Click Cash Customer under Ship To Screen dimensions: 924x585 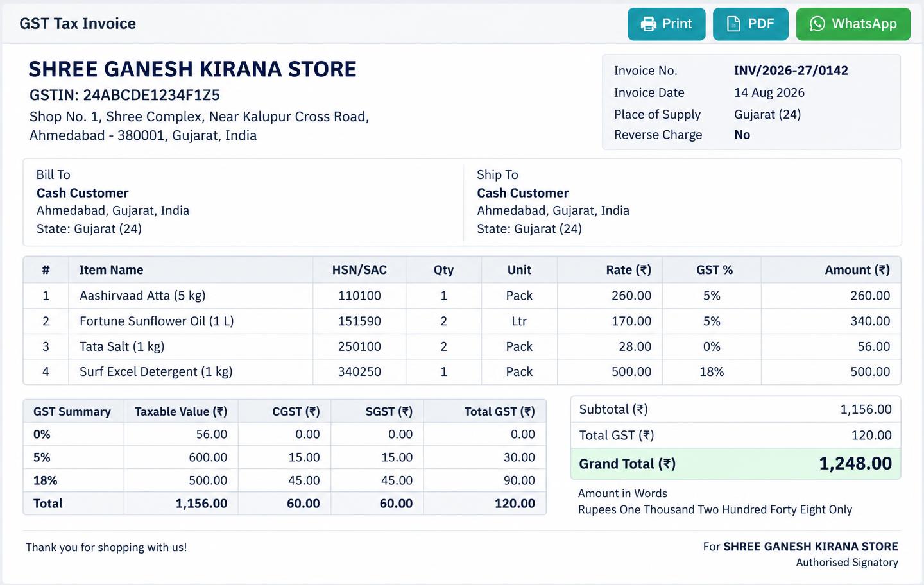pyautogui.click(x=522, y=193)
